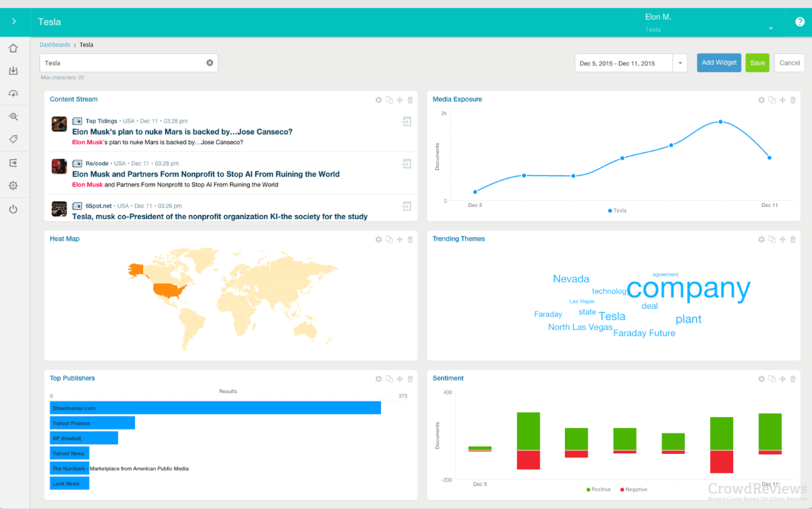Clear the Tesla dashboard name field
Viewport: 812px width, 509px height.
click(x=210, y=63)
